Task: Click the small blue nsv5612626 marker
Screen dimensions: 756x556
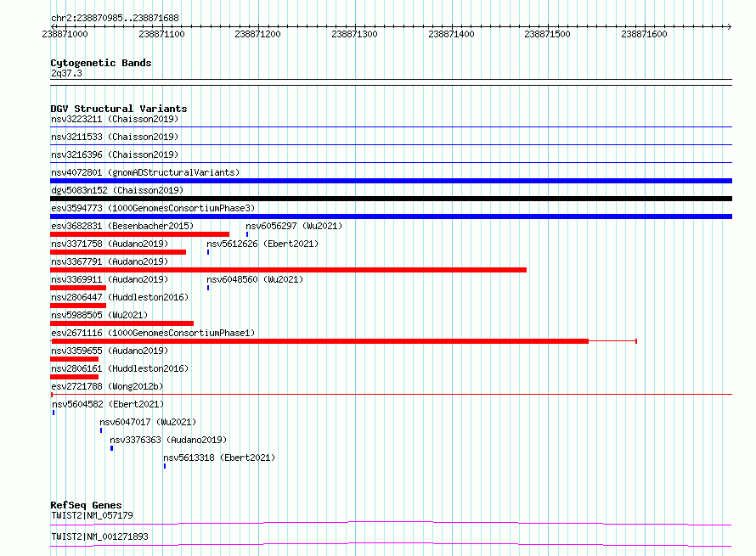Action: [x=208, y=252]
